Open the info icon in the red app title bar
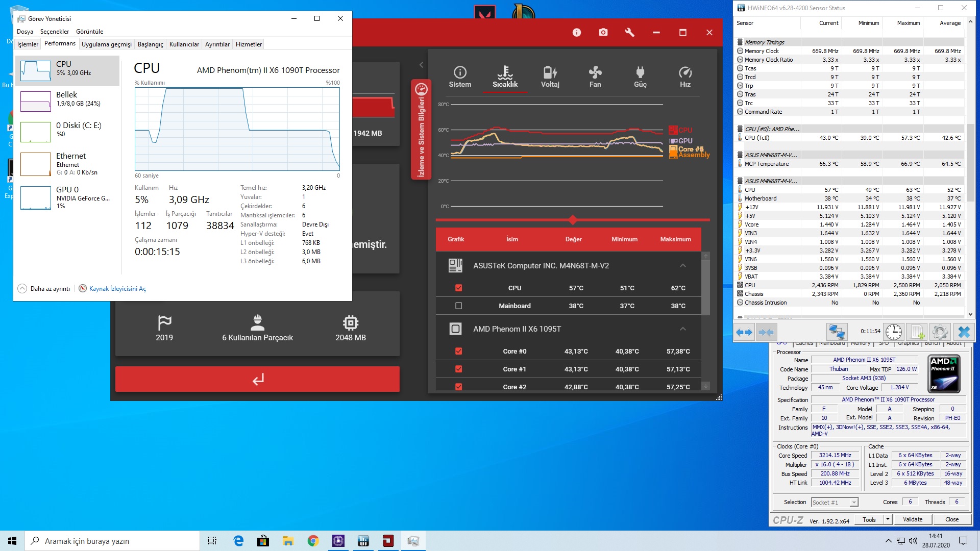Screen dimensions: 980x551 pyautogui.click(x=577, y=33)
